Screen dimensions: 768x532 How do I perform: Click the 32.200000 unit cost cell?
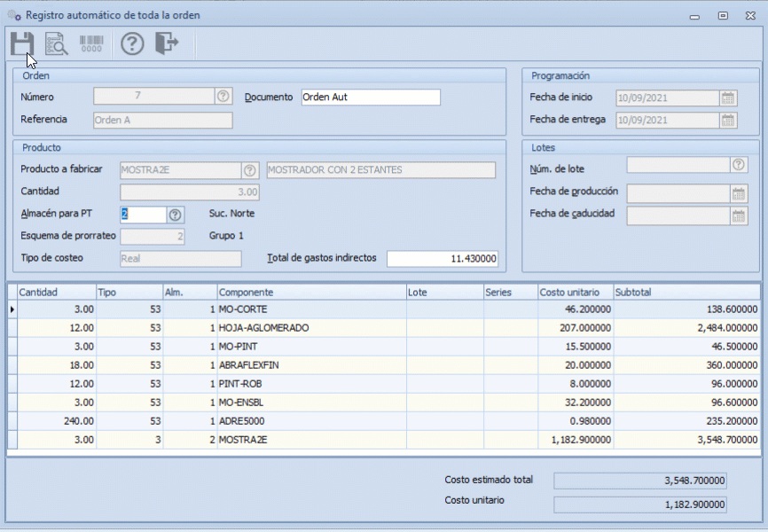click(x=576, y=403)
